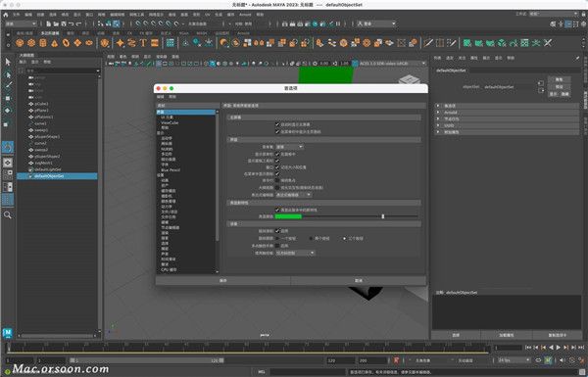Open the 编辑 menu in Preferences window
Viewport: 588px width, 377px height.
tap(160, 97)
